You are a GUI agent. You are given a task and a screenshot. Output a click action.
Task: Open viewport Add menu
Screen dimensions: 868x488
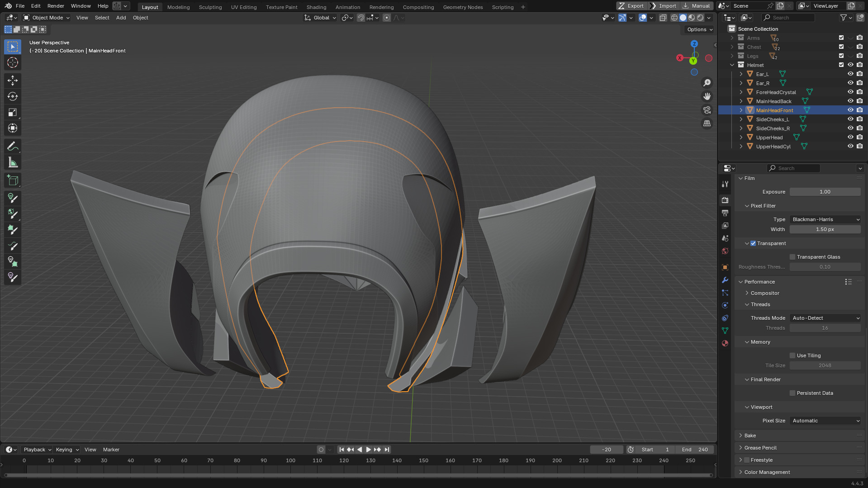click(x=121, y=18)
